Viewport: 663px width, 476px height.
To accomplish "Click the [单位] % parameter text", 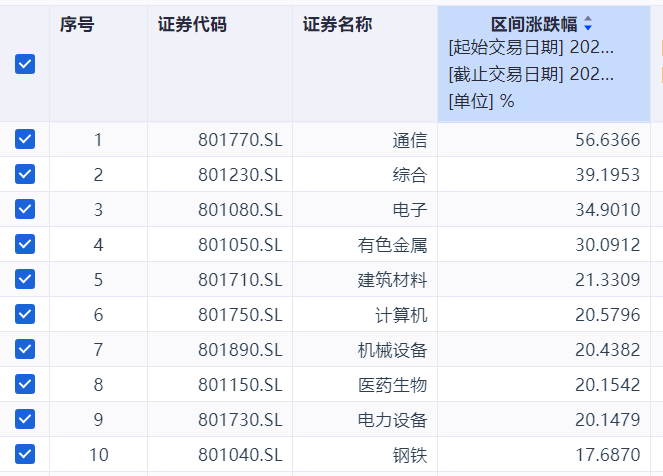I will [x=481, y=101].
